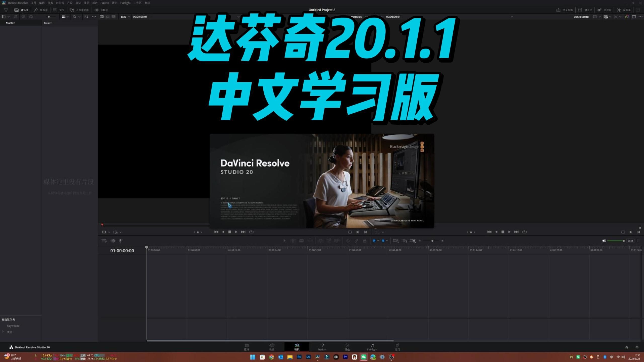Select the Selection Mode arrow tool

coord(285,241)
